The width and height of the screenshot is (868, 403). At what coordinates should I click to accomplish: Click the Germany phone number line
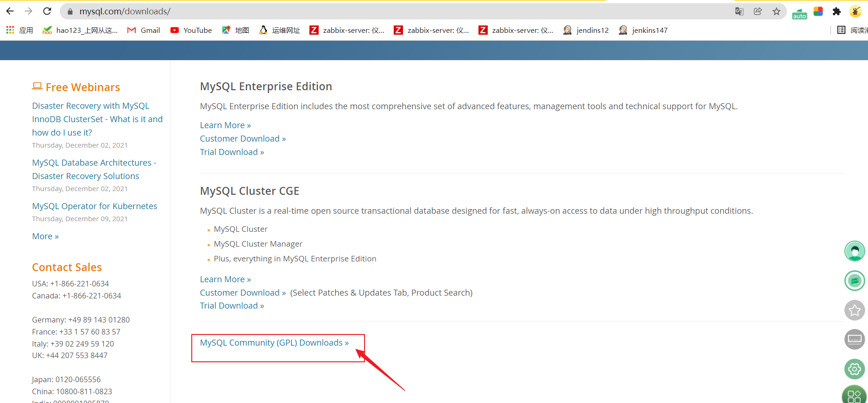coord(81,320)
